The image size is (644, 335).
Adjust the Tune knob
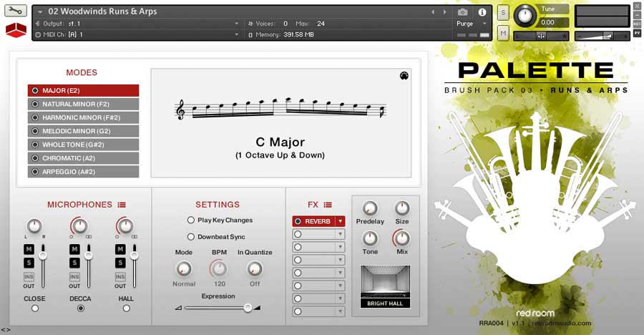pos(525,16)
